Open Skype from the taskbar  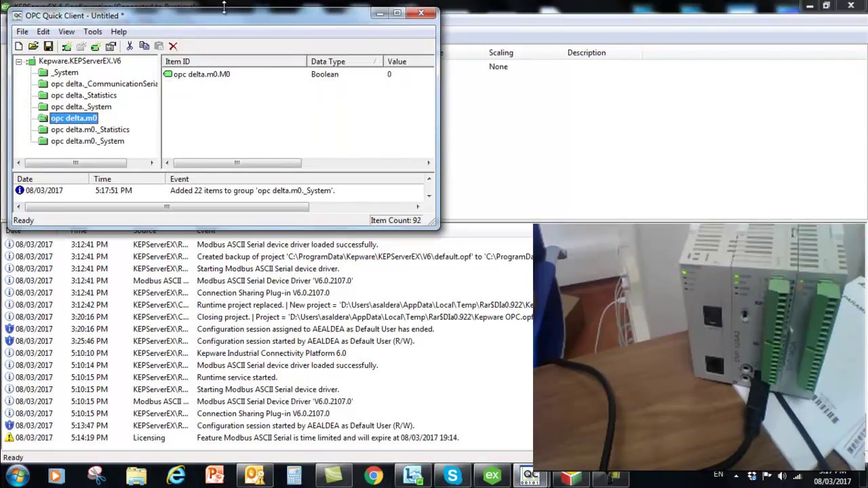tap(452, 476)
